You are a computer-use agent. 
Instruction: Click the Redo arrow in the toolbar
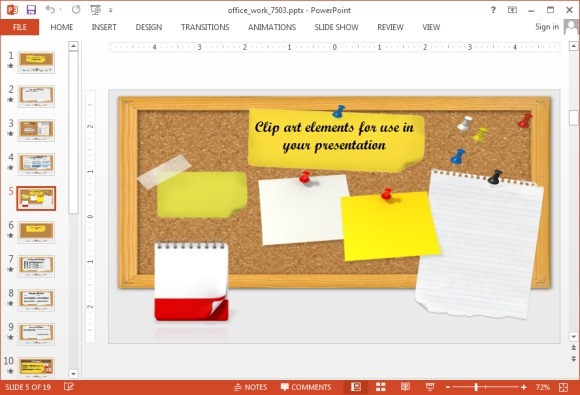76,10
